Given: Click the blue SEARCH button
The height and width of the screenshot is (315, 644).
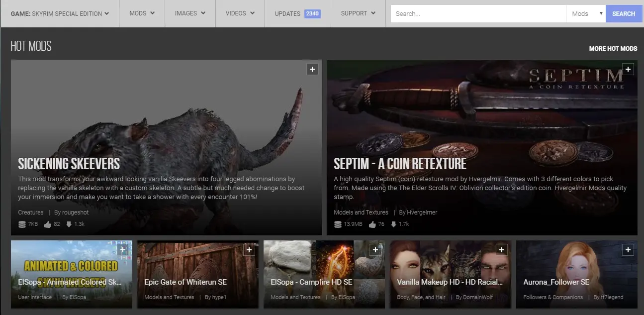Looking at the screenshot, I should [624, 14].
